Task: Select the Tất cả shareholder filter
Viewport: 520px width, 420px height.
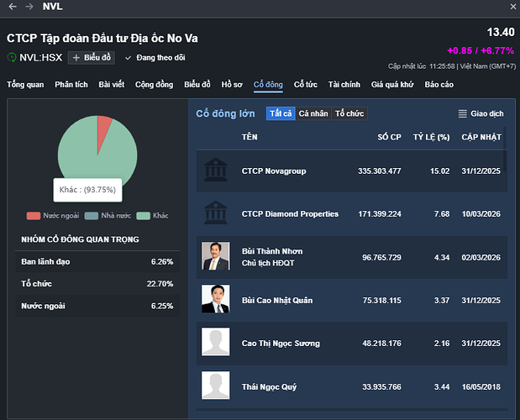Action: click(x=281, y=113)
